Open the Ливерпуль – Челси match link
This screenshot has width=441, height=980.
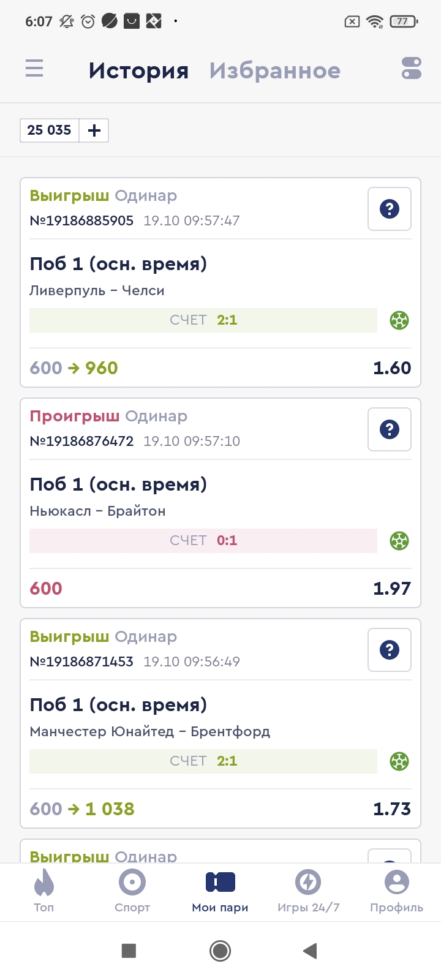coord(97,291)
